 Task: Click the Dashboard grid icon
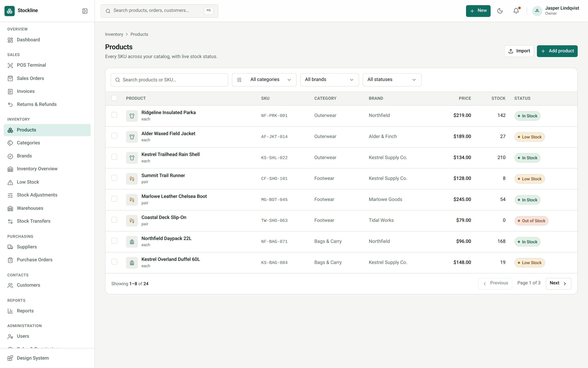coord(10,40)
